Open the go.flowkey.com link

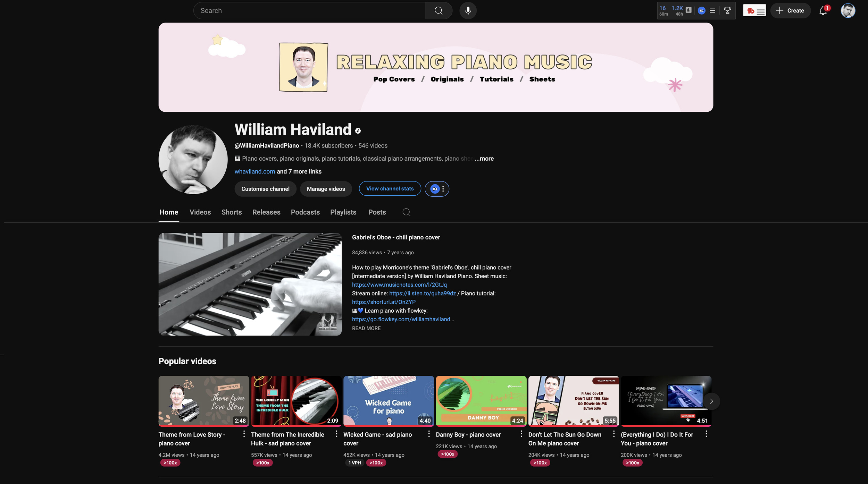401,320
